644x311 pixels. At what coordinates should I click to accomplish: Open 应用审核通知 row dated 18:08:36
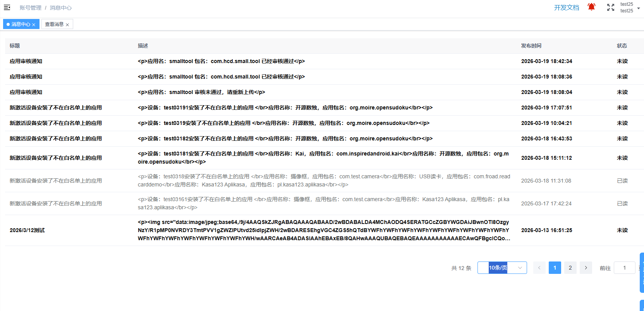(x=26, y=77)
